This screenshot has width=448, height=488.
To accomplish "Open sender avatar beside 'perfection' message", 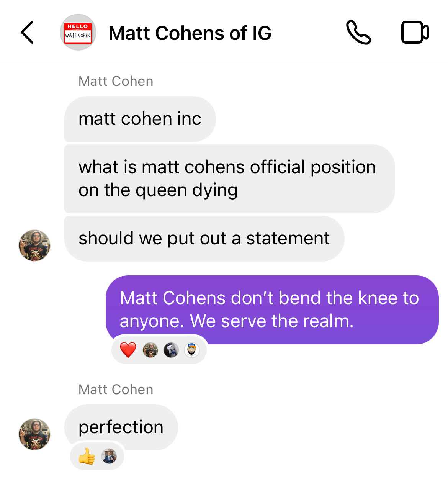I will [34, 434].
